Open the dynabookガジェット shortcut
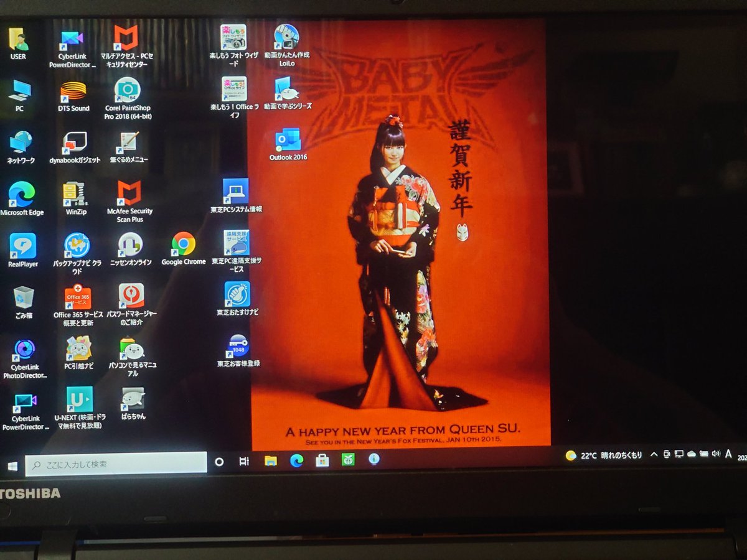The image size is (747, 560). click(x=75, y=148)
